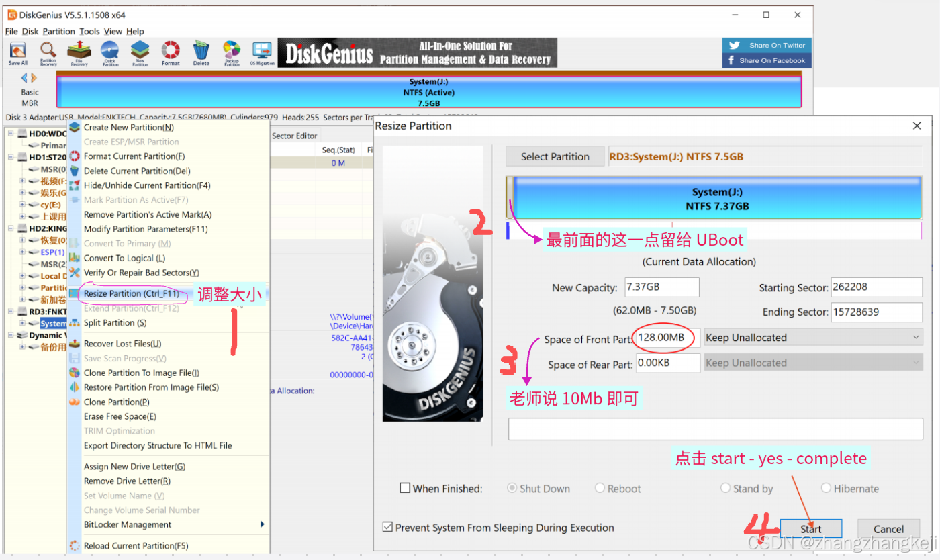Collapse the HD0:WDC disk tree node
Viewport: 940px width, 560px height.
(12, 134)
